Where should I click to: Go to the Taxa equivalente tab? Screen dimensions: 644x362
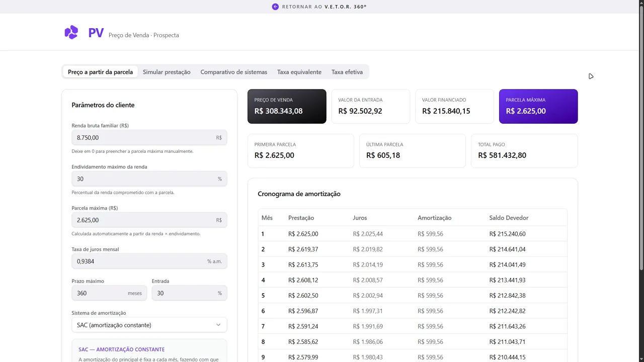(299, 72)
